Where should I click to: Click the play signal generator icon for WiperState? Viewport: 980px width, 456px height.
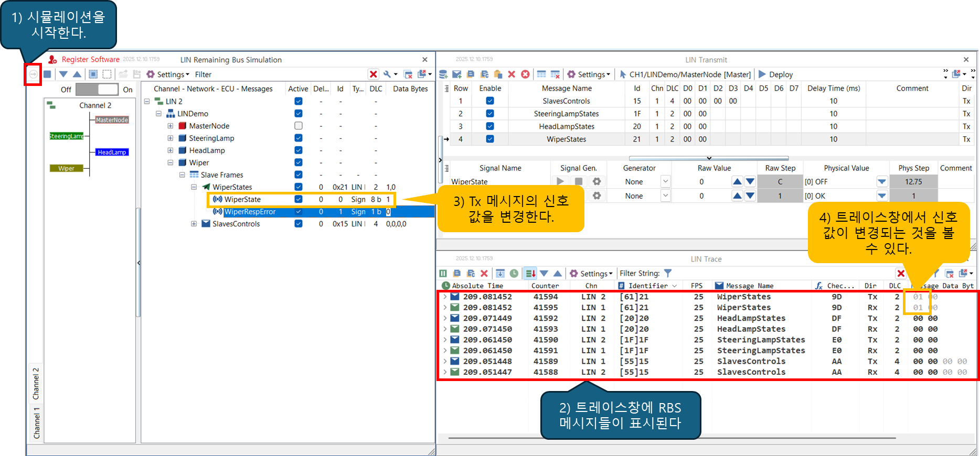pyautogui.click(x=561, y=181)
